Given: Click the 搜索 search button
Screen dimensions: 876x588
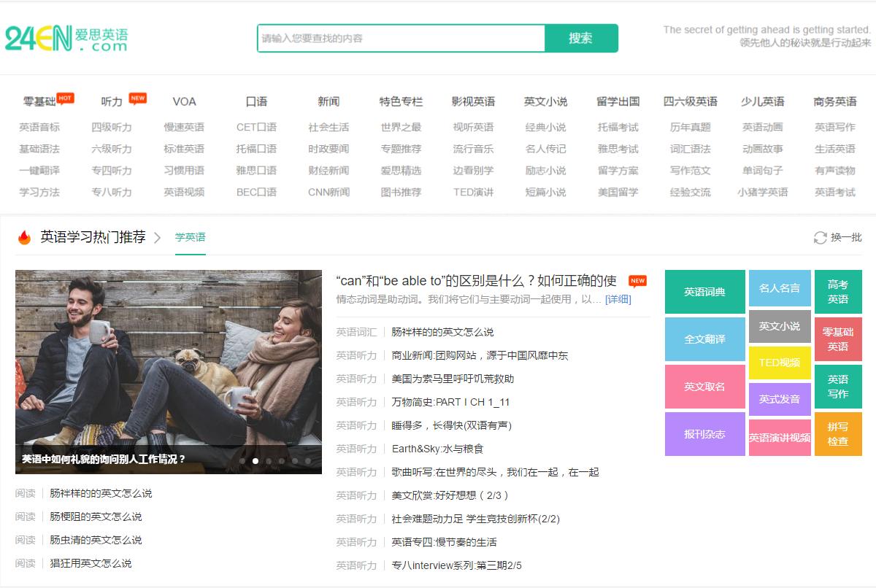Looking at the screenshot, I should (581, 38).
